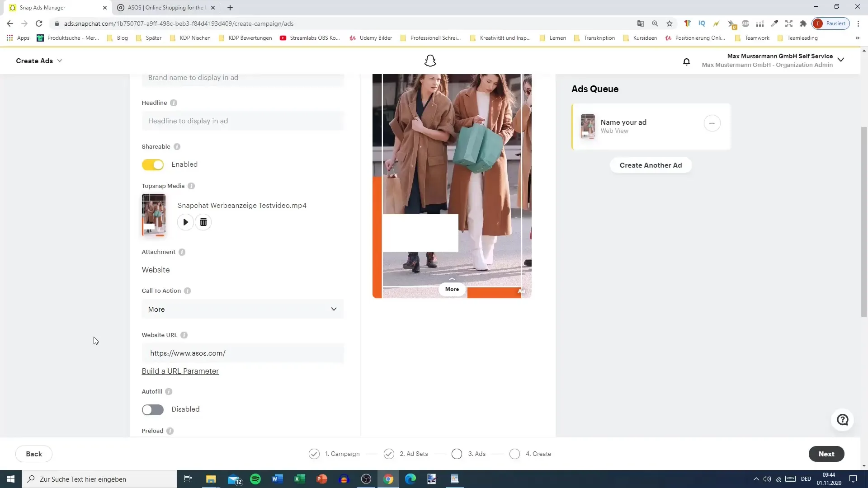Open the Create Ads menu dropdown
Image resolution: width=868 pixels, height=488 pixels.
pyautogui.click(x=39, y=61)
